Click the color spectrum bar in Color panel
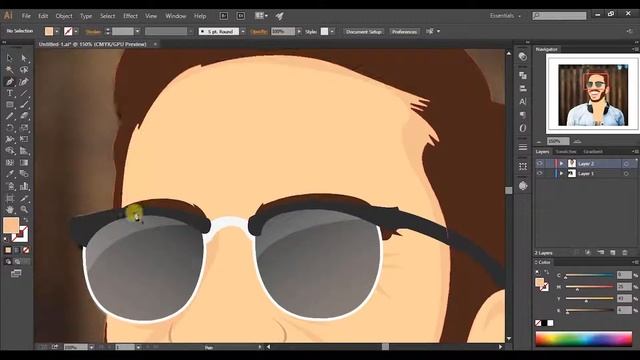 584,339
